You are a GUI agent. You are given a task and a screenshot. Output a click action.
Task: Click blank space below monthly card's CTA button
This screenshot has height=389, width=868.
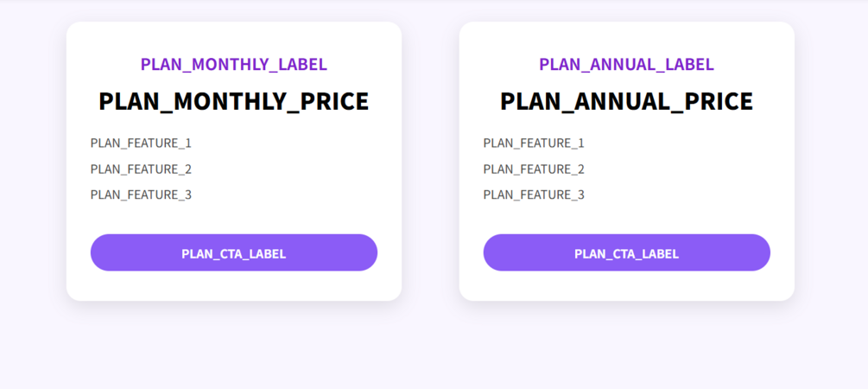pyautogui.click(x=233, y=286)
